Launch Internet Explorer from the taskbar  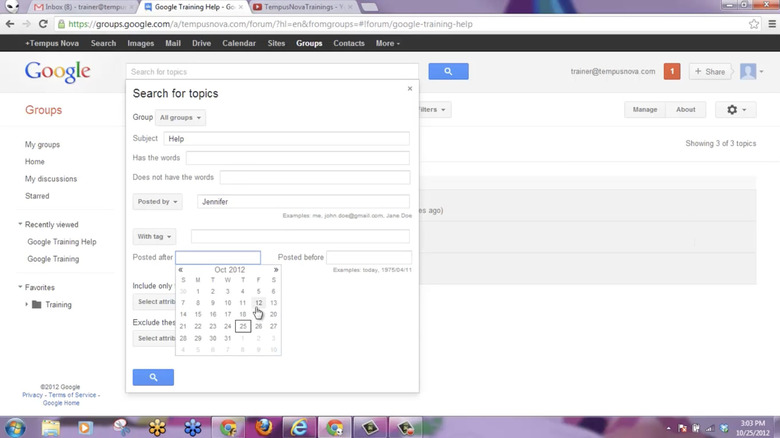[299, 428]
